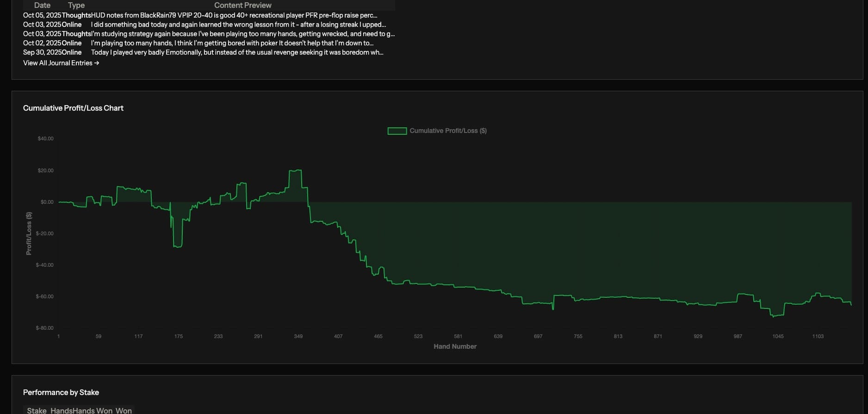Click hand number 1045 on the x-axis
868x414 pixels.
pos(778,336)
